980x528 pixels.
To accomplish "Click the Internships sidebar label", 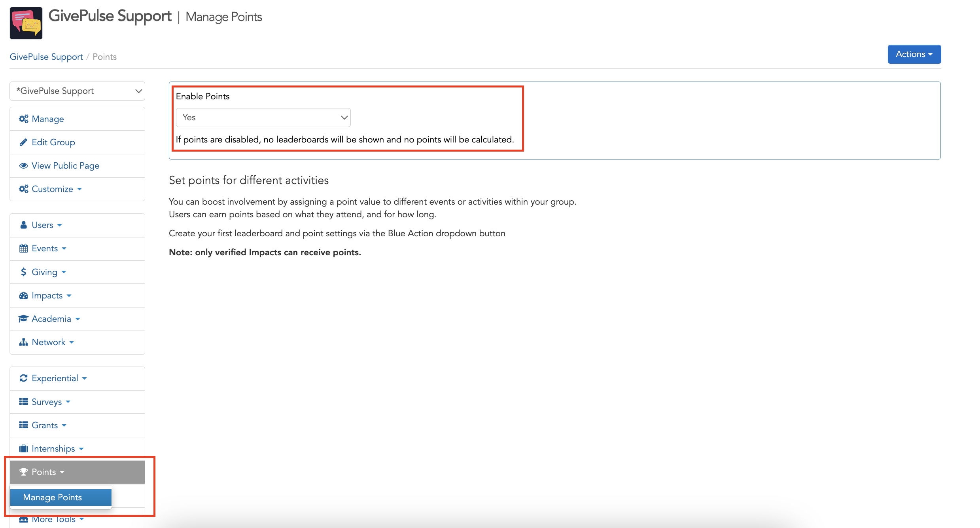I will pos(53,448).
